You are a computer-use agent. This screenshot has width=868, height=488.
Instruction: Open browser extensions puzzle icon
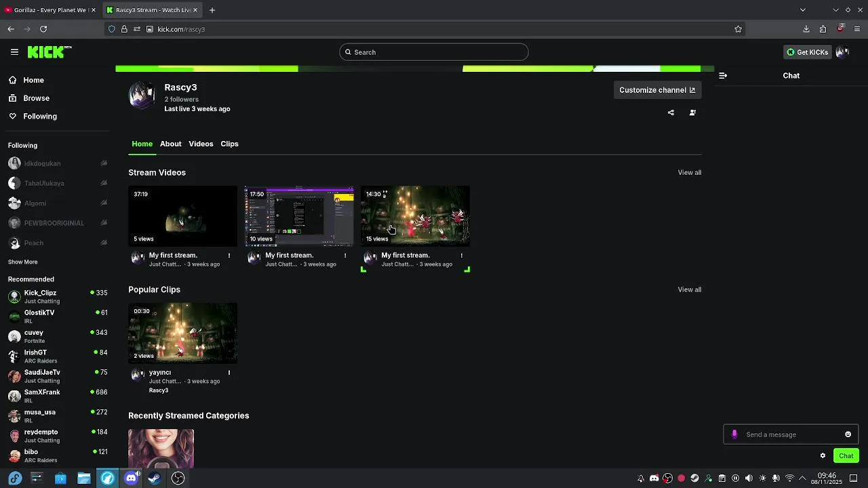[823, 29]
